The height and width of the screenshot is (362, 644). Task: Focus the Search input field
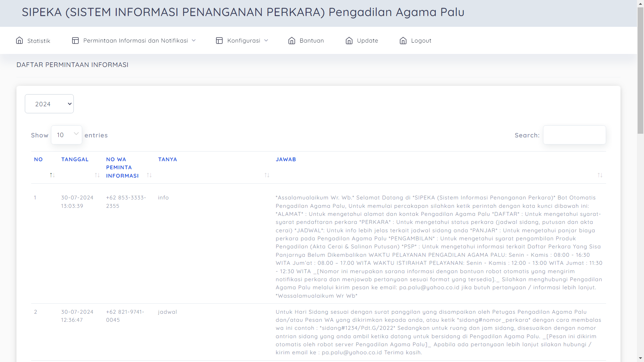(574, 135)
